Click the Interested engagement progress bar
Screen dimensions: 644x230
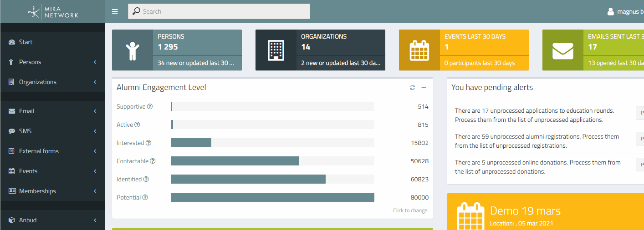(272, 143)
